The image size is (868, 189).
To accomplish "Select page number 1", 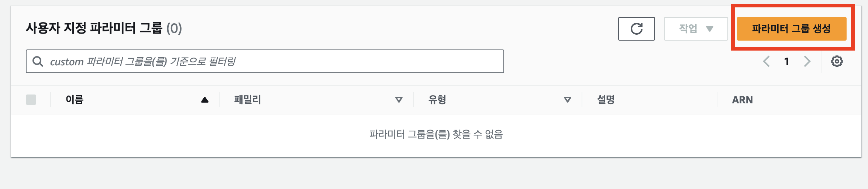I will [787, 61].
